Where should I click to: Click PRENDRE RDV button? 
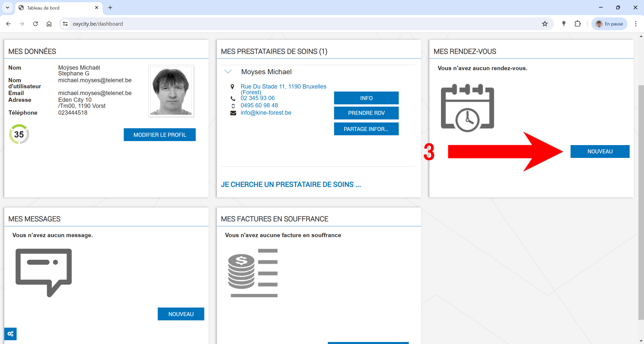(366, 113)
